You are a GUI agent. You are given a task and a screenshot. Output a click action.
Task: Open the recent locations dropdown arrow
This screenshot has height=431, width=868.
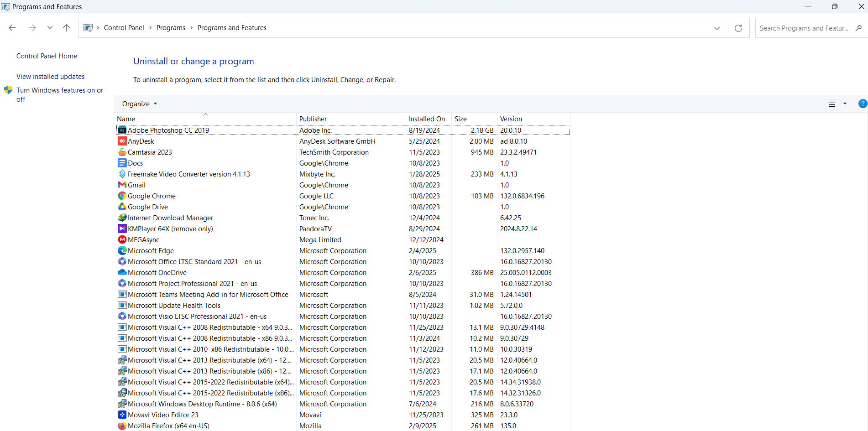pyautogui.click(x=50, y=28)
